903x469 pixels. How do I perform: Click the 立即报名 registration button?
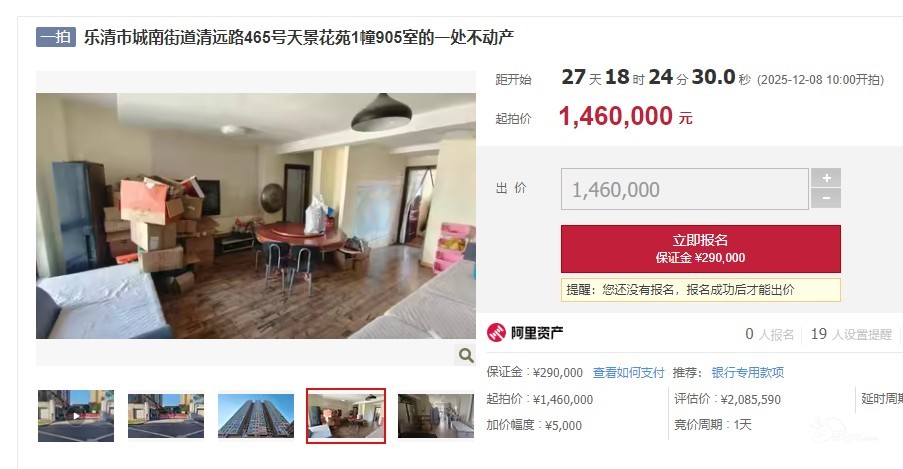click(700, 249)
